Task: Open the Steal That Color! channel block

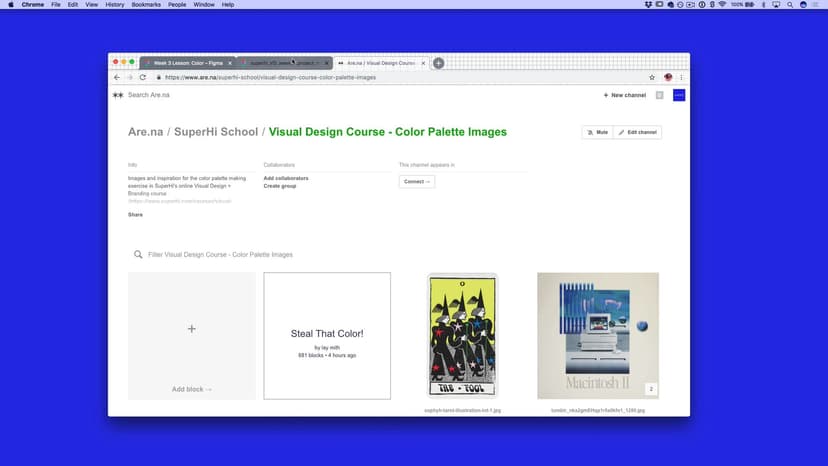Action: (327, 336)
